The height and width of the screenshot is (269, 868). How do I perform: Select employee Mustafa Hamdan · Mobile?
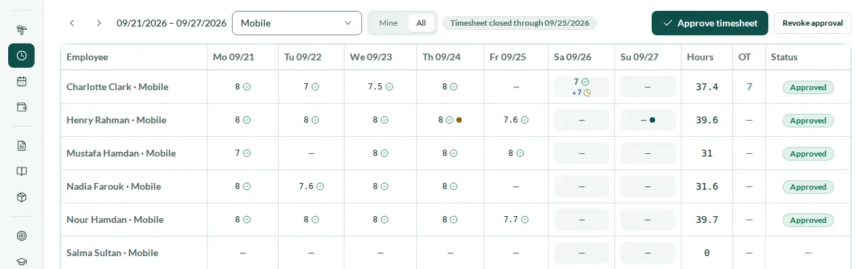[x=121, y=153]
